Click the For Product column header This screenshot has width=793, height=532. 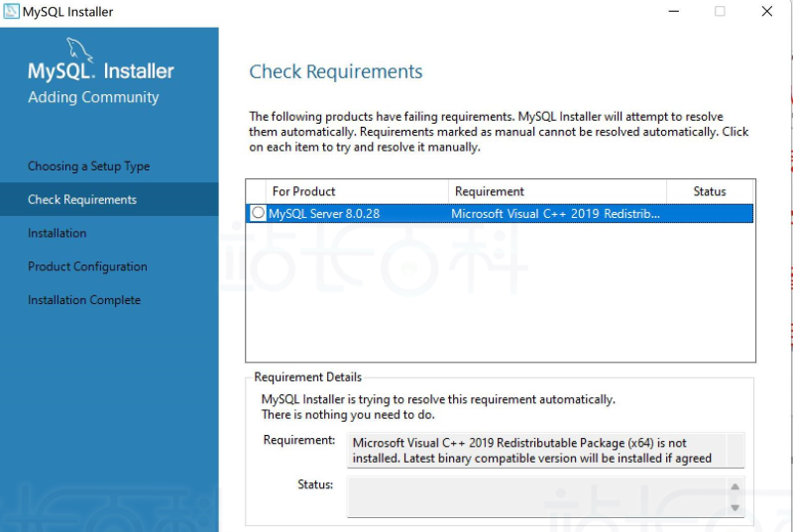[357, 191]
